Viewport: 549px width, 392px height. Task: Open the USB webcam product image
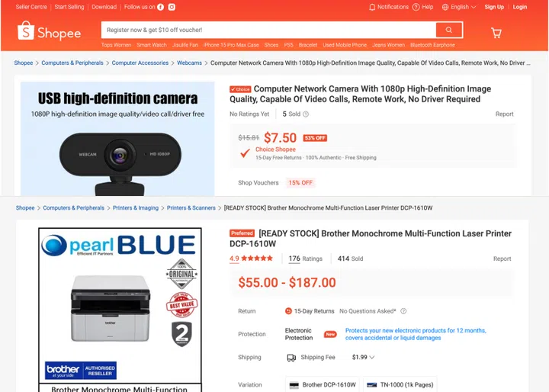click(x=117, y=139)
